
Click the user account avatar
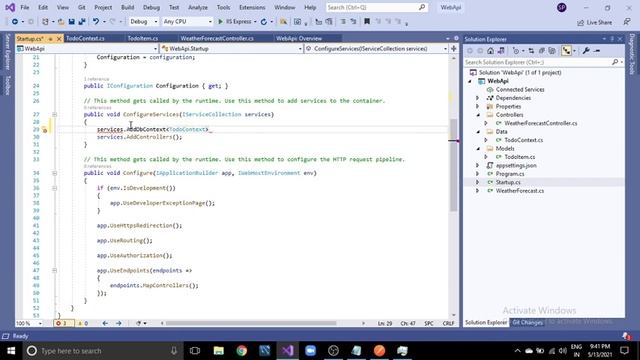point(562,7)
